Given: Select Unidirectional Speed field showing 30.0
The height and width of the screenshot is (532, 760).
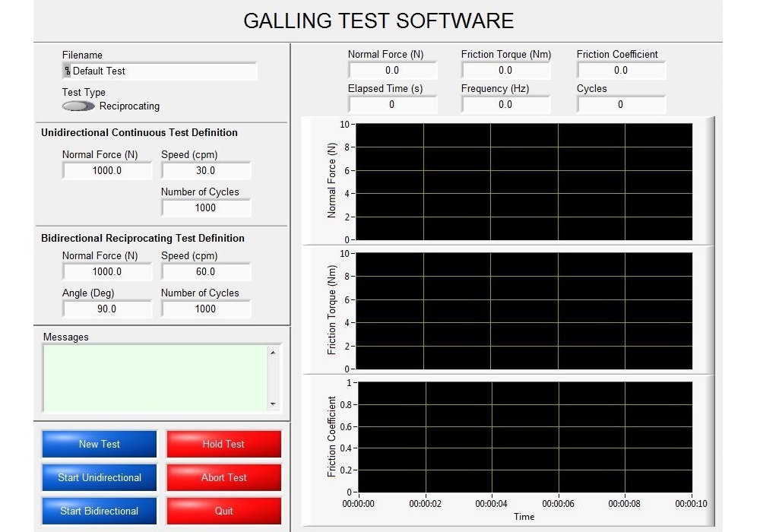Looking at the screenshot, I should (206, 170).
